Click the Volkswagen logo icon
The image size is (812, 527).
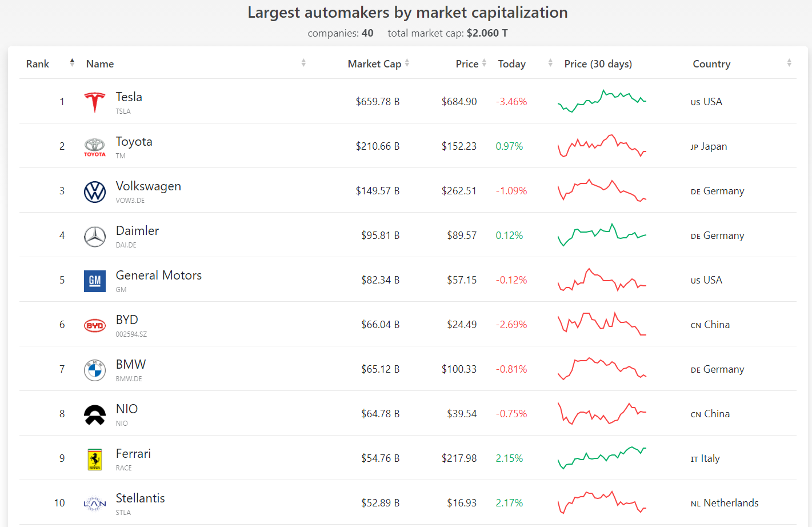[x=95, y=192]
